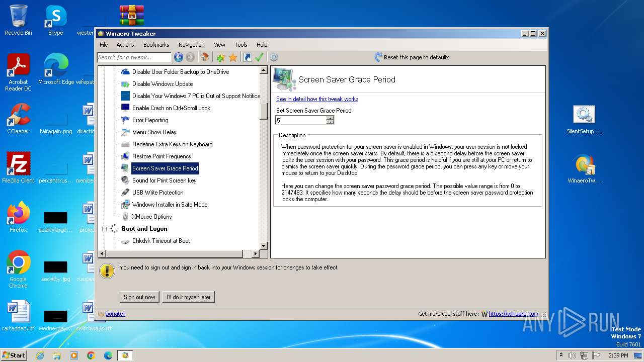Image resolution: width=644 pixels, height=362 pixels.
Task: Go to the Home page icon
Action: 205,57
